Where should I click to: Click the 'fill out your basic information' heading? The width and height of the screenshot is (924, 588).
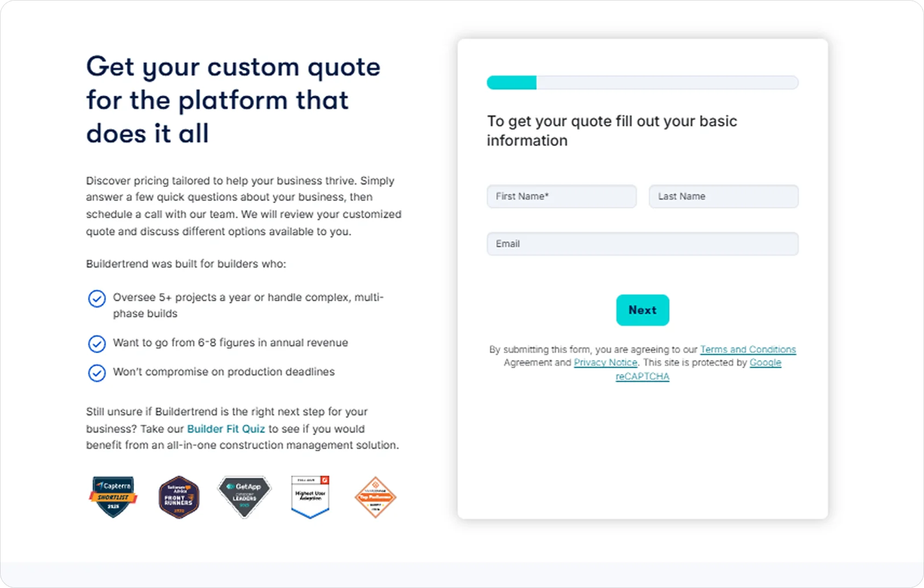pyautogui.click(x=612, y=130)
